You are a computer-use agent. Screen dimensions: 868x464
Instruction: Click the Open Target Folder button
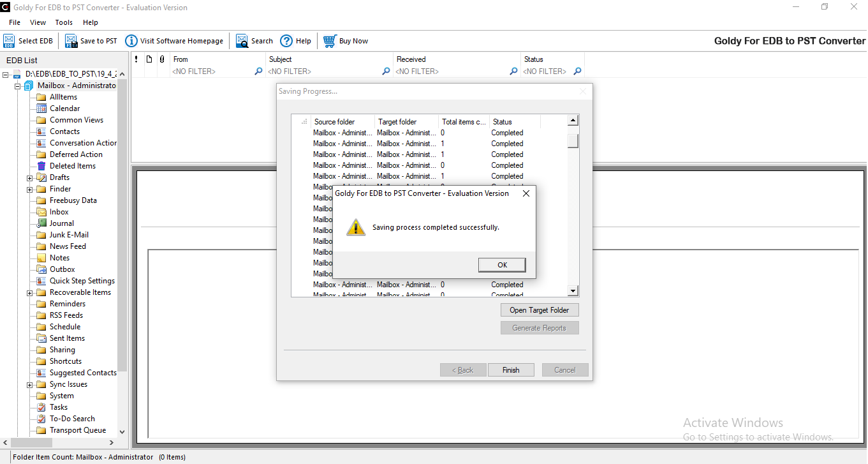[540, 310]
